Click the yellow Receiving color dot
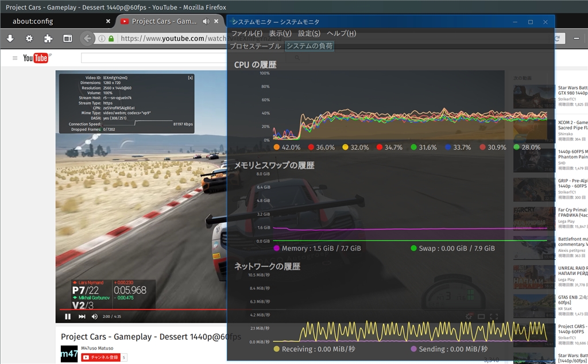Screen dimensions: 588x364 click(x=277, y=349)
